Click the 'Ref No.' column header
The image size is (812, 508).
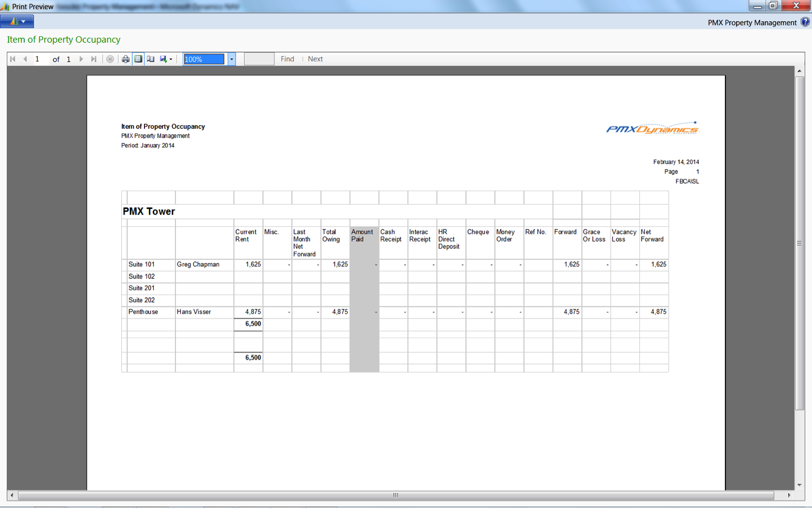536,232
